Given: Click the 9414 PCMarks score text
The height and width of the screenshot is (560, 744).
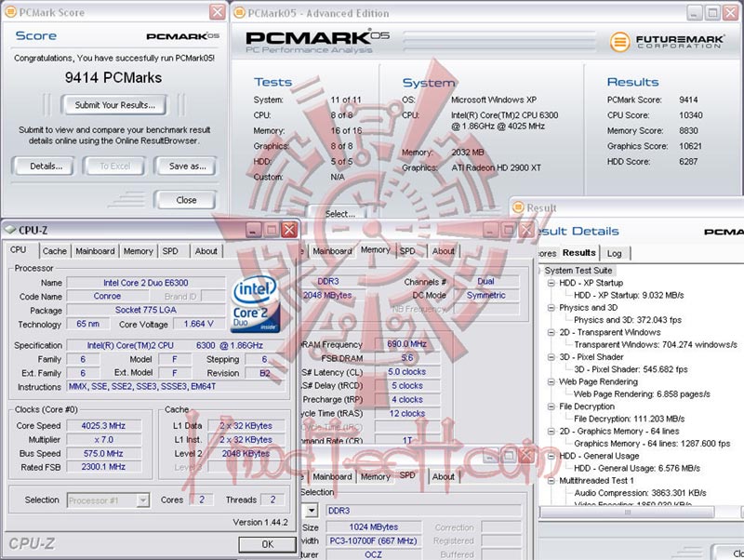Looking at the screenshot, I should [113, 77].
